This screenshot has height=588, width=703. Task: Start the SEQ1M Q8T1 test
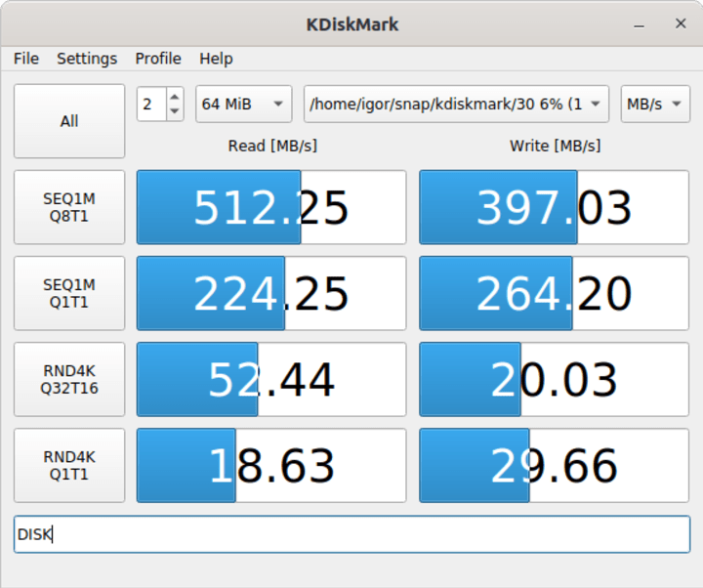point(69,207)
